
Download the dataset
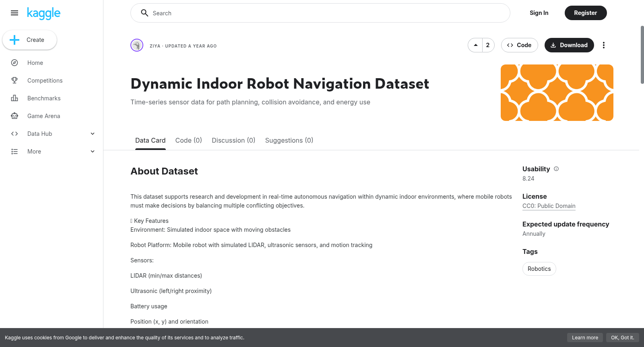click(569, 45)
